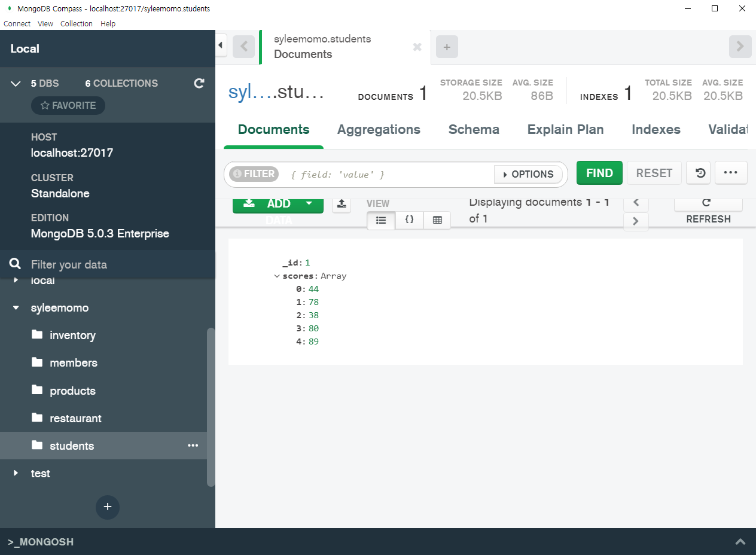Click the scores value 78
Screen dimensions: 756x555
pos(313,302)
